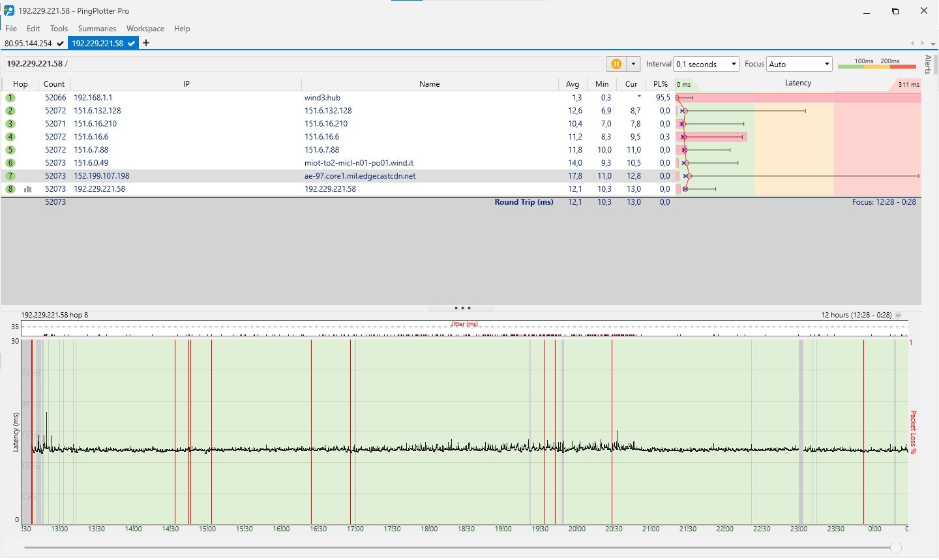The height and width of the screenshot is (560, 939).
Task: Expand the Focus Auto combo box
Action: tap(799, 64)
